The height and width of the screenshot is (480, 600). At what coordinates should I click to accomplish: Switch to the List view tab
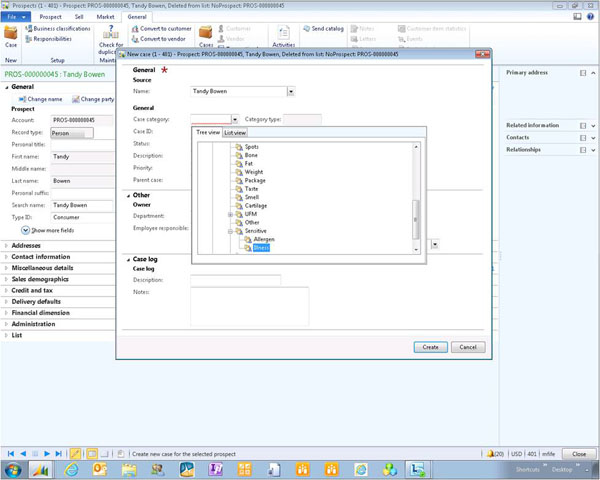click(x=235, y=132)
